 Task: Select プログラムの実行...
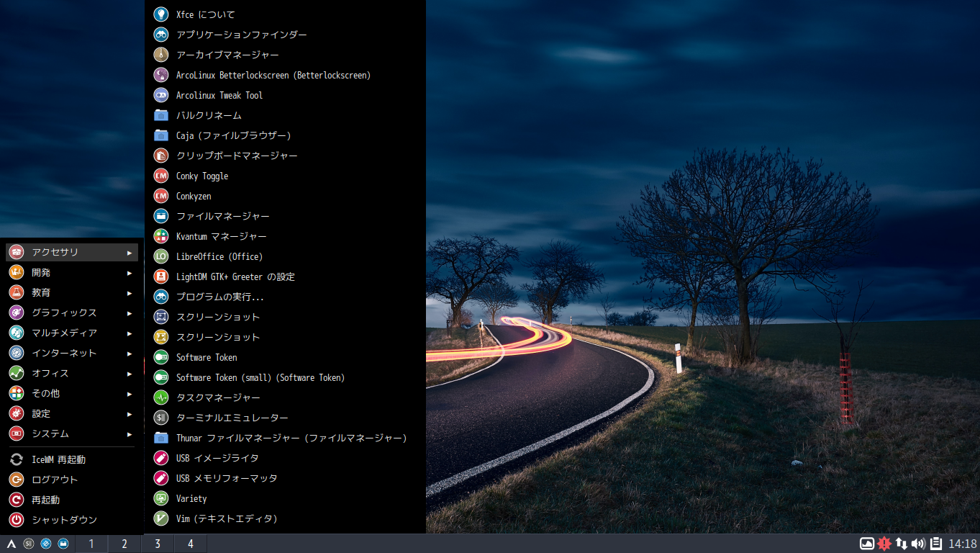[x=285, y=297]
